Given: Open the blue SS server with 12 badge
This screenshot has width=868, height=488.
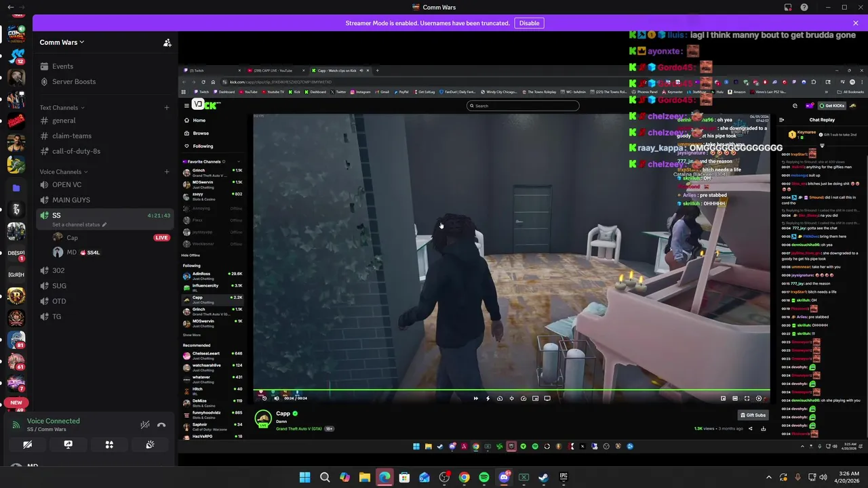Looking at the screenshot, I should tap(16, 56).
